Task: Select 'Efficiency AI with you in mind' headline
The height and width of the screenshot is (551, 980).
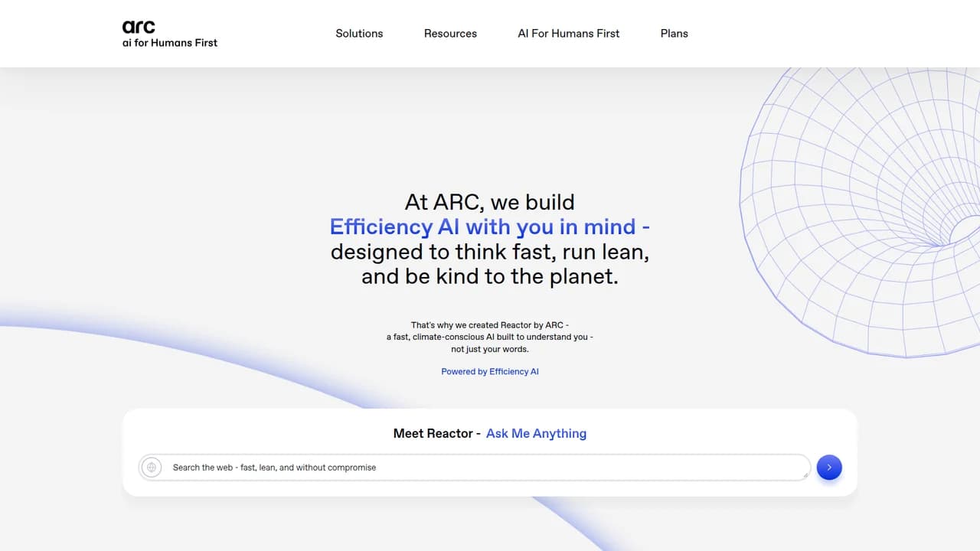Action: 490,227
